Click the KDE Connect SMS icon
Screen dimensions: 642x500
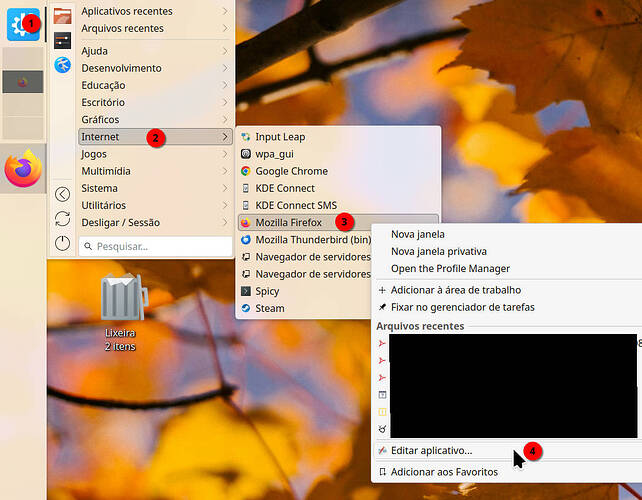point(246,205)
